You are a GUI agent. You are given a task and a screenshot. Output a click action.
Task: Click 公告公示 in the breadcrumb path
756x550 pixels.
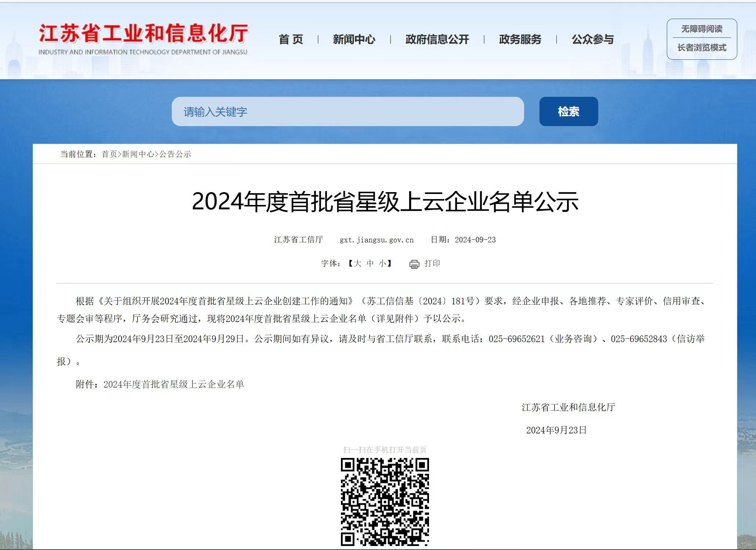(175, 154)
